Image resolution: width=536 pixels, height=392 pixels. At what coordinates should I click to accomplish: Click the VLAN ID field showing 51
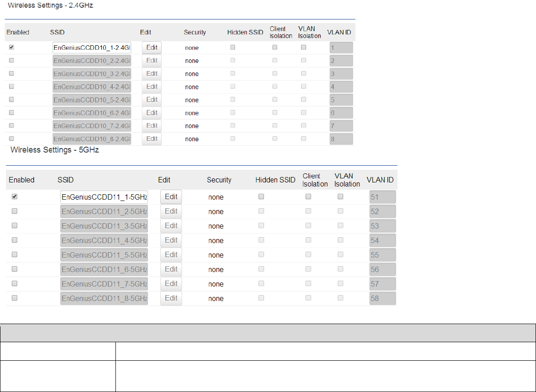[383, 197]
